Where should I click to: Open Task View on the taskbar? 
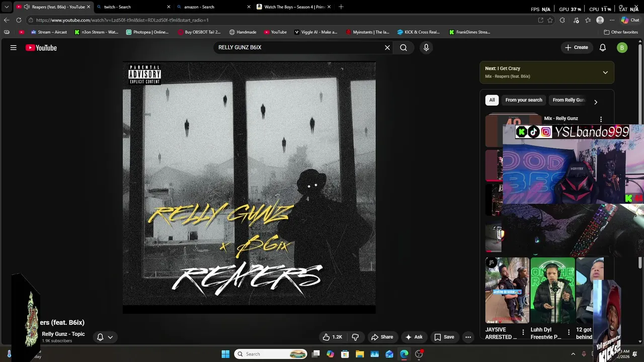coord(316,354)
